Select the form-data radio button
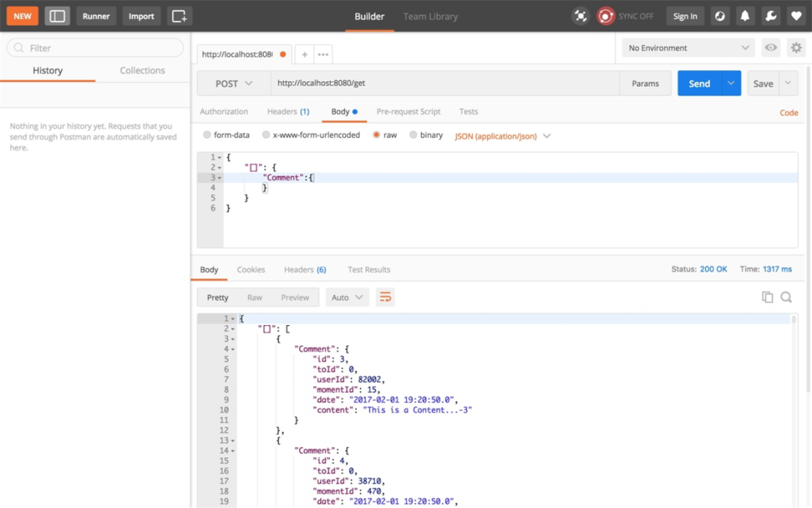Image resolution: width=812 pixels, height=508 pixels. 208,135
